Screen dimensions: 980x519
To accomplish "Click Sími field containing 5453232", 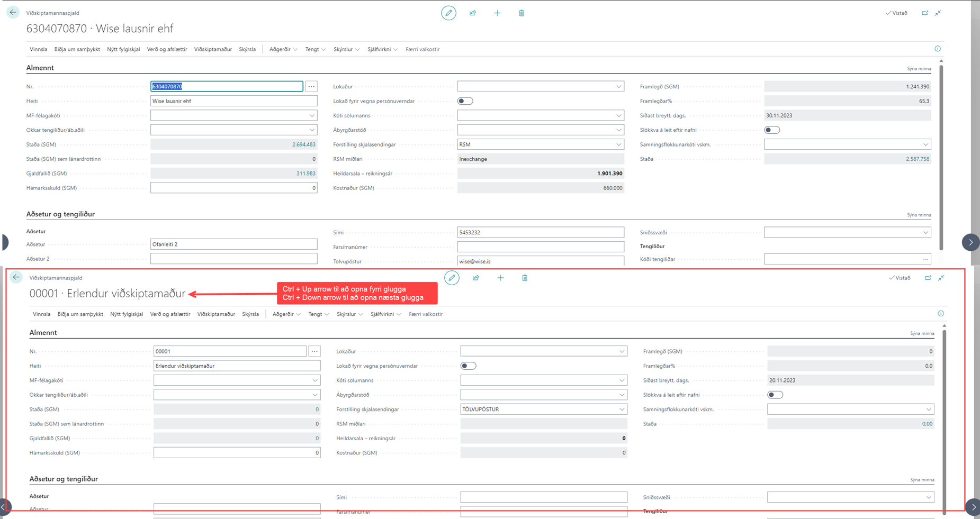I will 540,232.
